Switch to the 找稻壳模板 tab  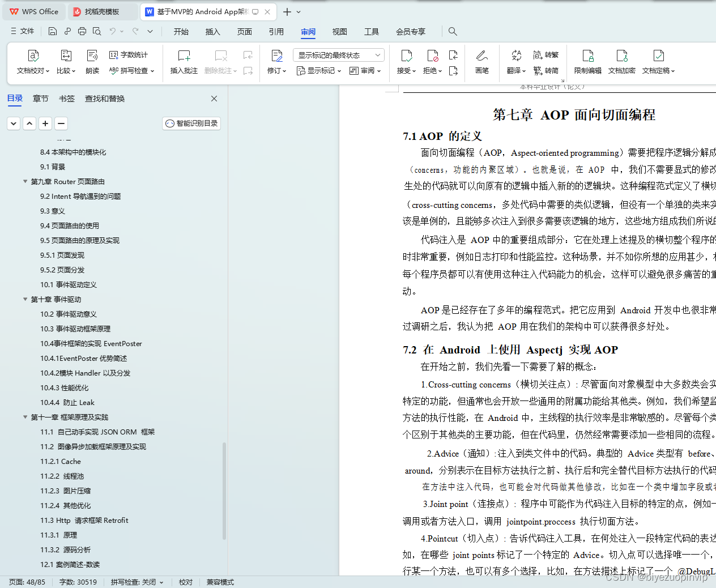click(x=102, y=11)
